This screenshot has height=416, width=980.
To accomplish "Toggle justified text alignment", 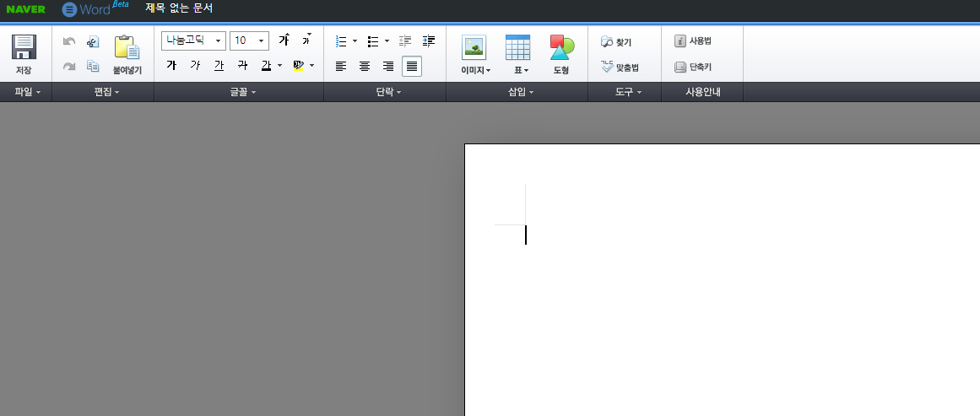I will pos(412,66).
